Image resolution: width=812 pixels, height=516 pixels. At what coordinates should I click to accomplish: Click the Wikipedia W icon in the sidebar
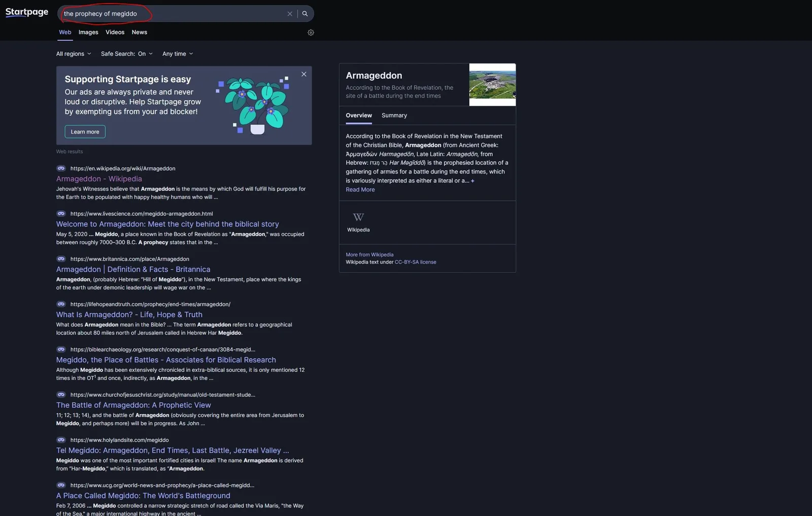point(358,217)
